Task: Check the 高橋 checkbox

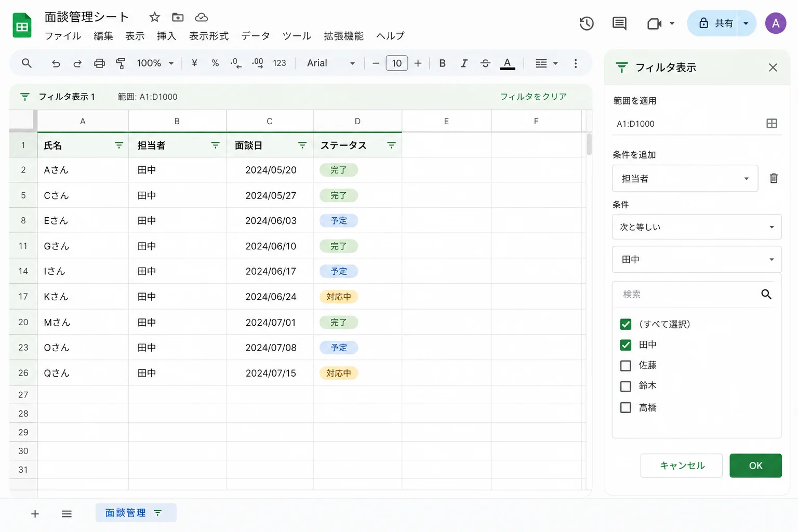Action: tap(626, 407)
